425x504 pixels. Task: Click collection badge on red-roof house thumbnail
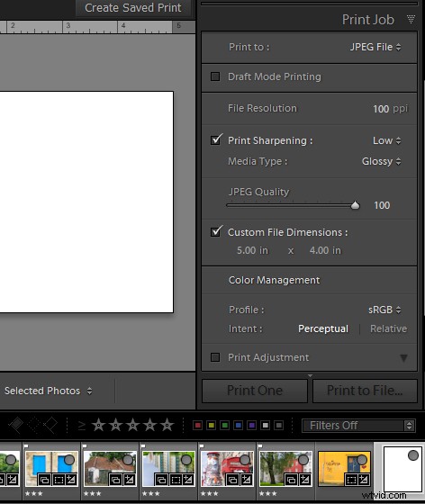click(x=115, y=481)
